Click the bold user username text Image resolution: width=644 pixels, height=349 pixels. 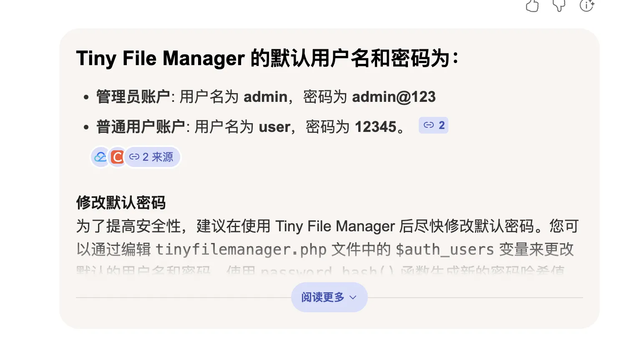pos(274,126)
